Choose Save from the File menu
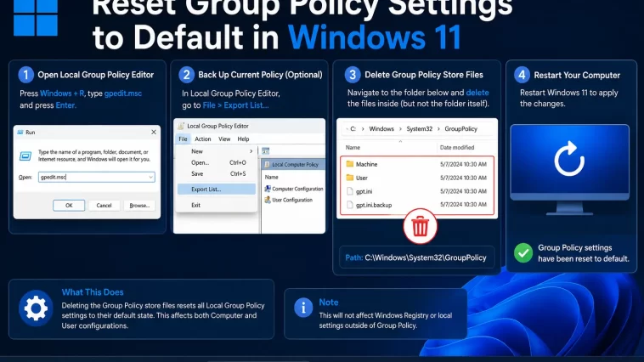The width and height of the screenshot is (644, 362). coord(217,174)
